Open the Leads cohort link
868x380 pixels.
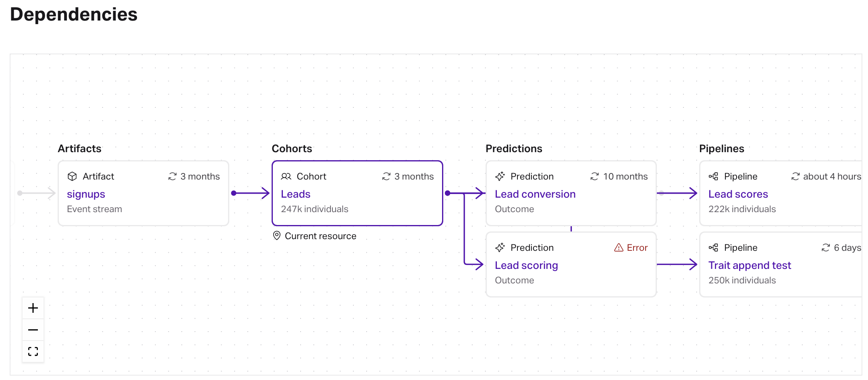pos(295,194)
